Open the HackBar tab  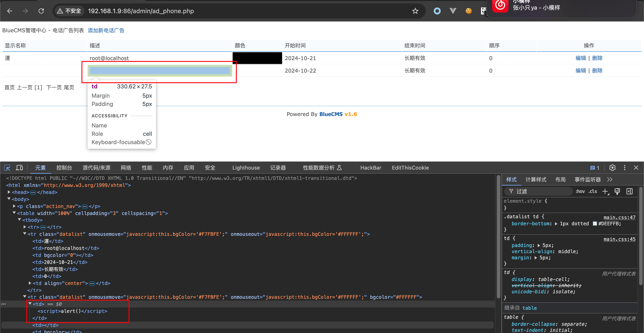[371, 168]
